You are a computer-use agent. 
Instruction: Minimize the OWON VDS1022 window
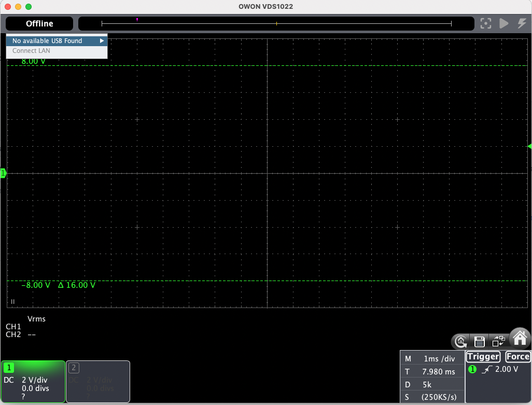tap(18, 6)
